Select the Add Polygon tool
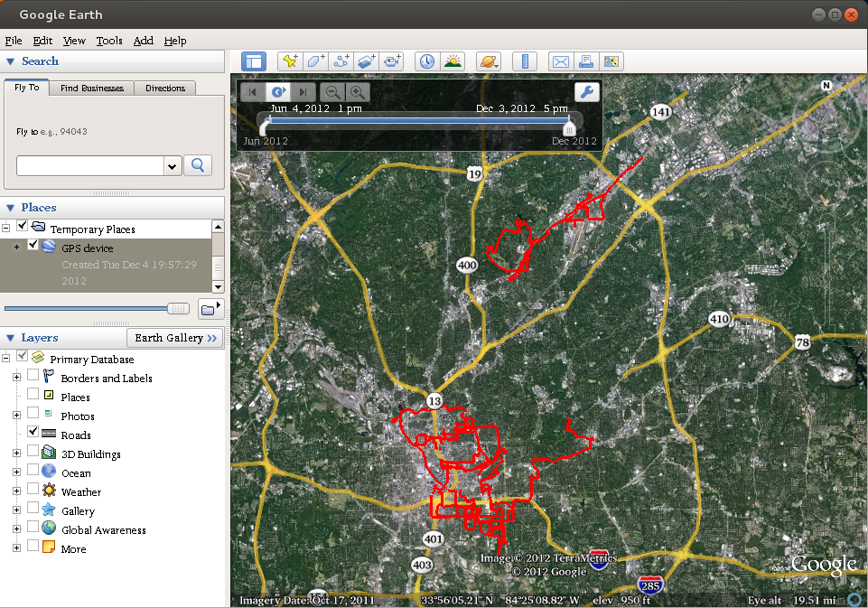Image resolution: width=868 pixels, height=608 pixels. tap(315, 61)
